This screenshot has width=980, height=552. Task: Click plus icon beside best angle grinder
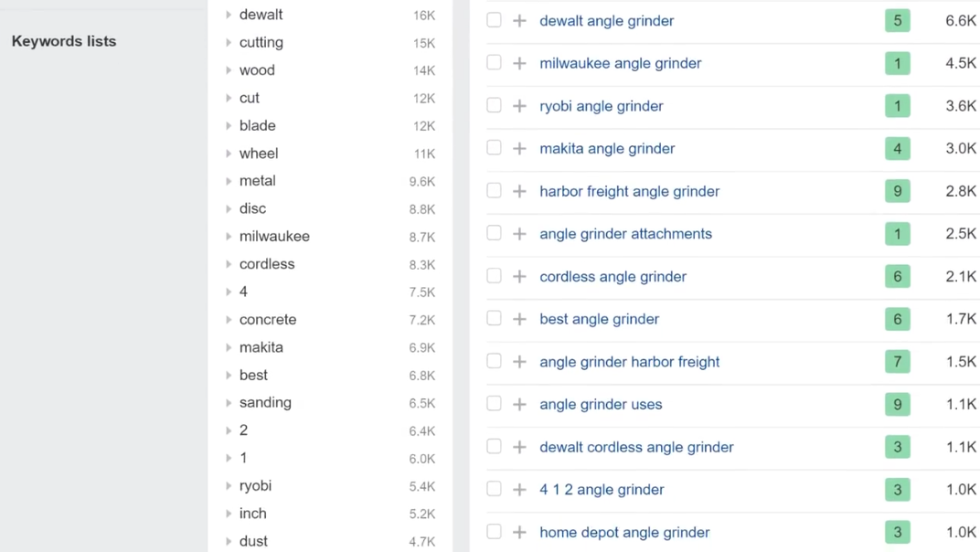(x=519, y=319)
